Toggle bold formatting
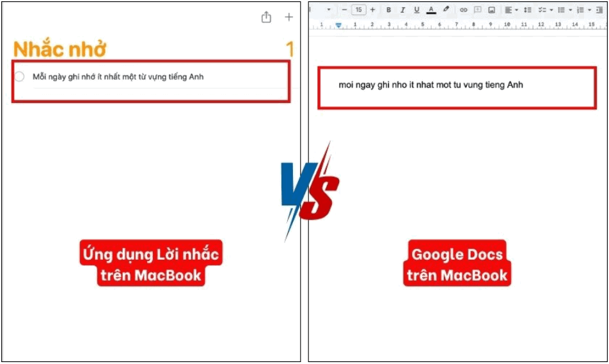609x364 pixels. (388, 10)
